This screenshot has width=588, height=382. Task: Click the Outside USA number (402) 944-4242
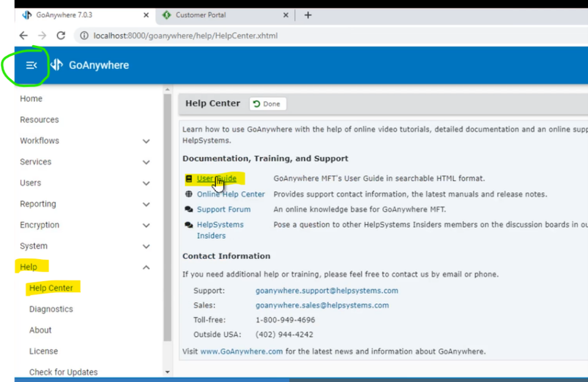[285, 334]
